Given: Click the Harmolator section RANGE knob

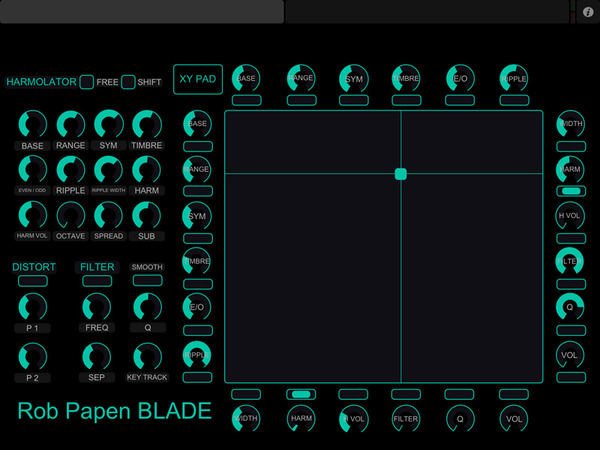Looking at the screenshot, I should [x=71, y=124].
